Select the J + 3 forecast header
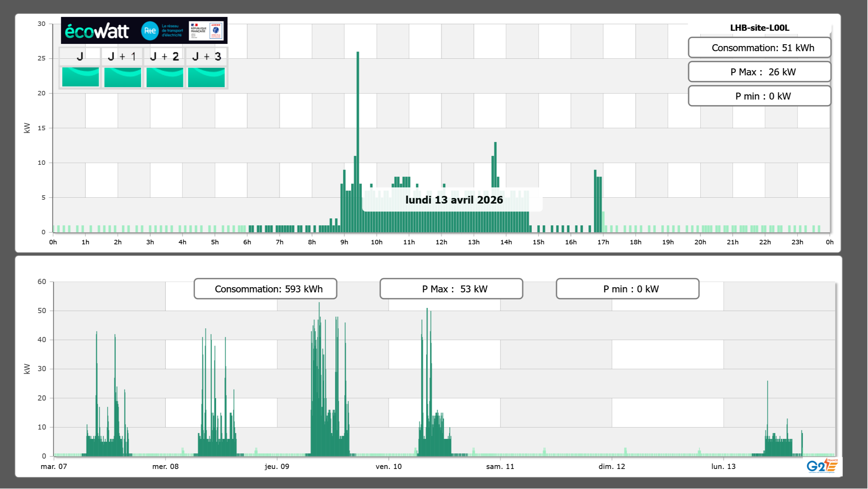This screenshot has height=489, width=868. tap(206, 57)
